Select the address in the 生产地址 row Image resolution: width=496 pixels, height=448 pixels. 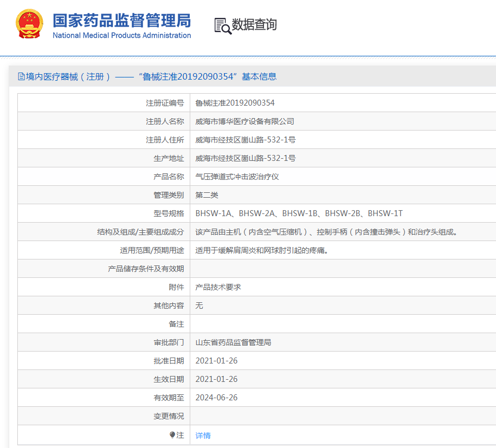pos(245,158)
